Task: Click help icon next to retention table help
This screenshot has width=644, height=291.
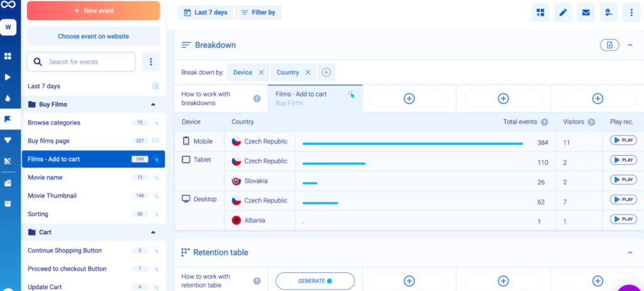Action: click(257, 281)
